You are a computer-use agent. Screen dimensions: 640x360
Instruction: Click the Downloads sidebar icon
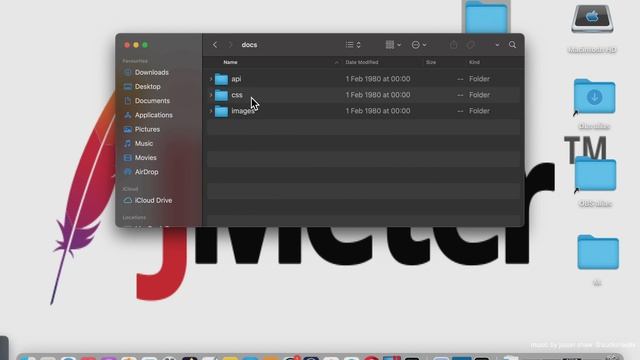(127, 72)
